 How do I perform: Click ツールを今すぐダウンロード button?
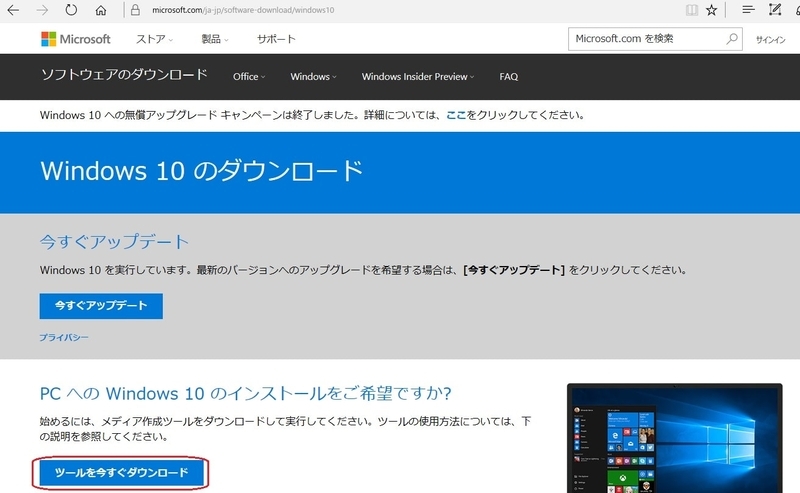[121, 473]
